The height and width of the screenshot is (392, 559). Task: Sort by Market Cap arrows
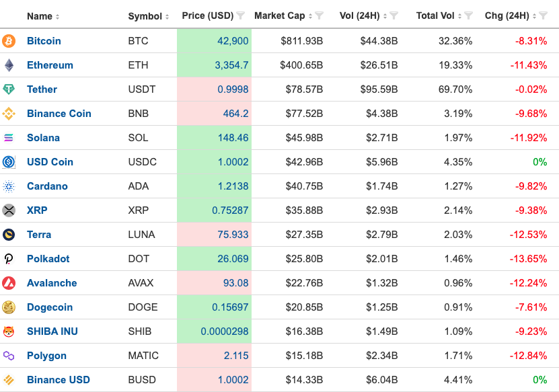tap(311, 16)
